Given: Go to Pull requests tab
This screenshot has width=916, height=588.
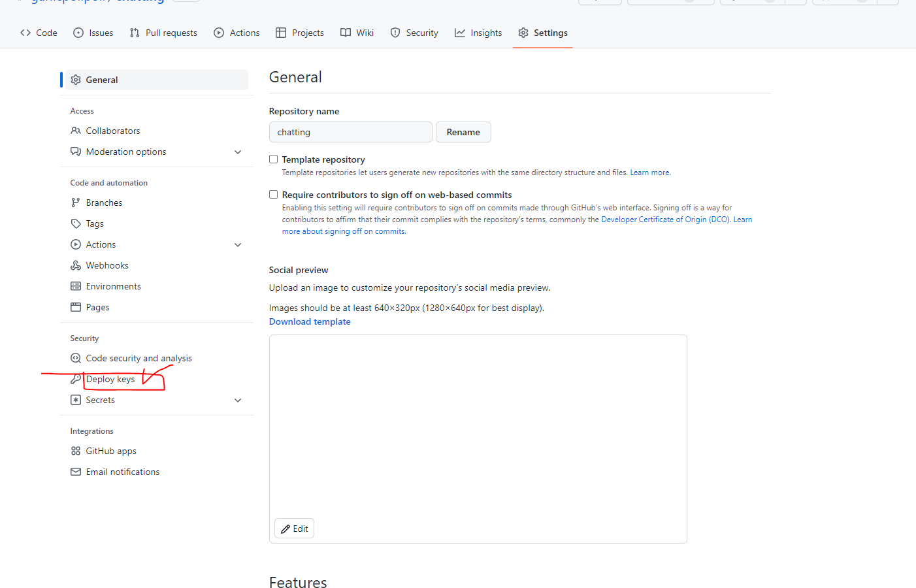Looking at the screenshot, I should click(163, 33).
